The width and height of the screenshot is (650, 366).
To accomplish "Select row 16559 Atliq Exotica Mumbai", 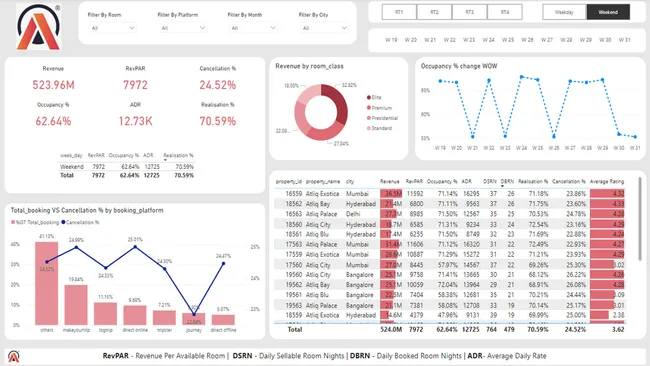I will coord(450,194).
